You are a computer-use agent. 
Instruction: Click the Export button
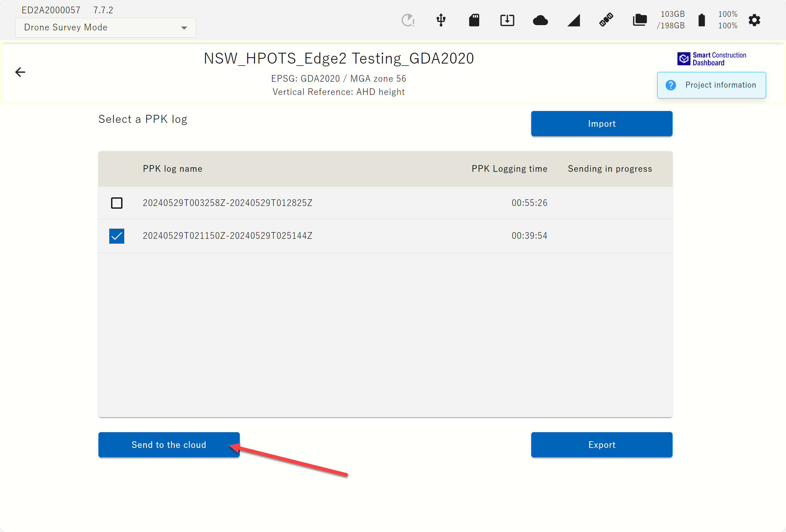(x=602, y=445)
